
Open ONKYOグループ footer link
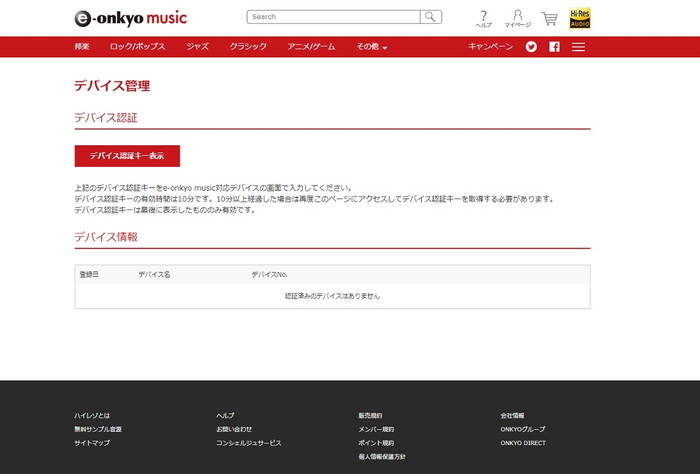pyautogui.click(x=523, y=429)
